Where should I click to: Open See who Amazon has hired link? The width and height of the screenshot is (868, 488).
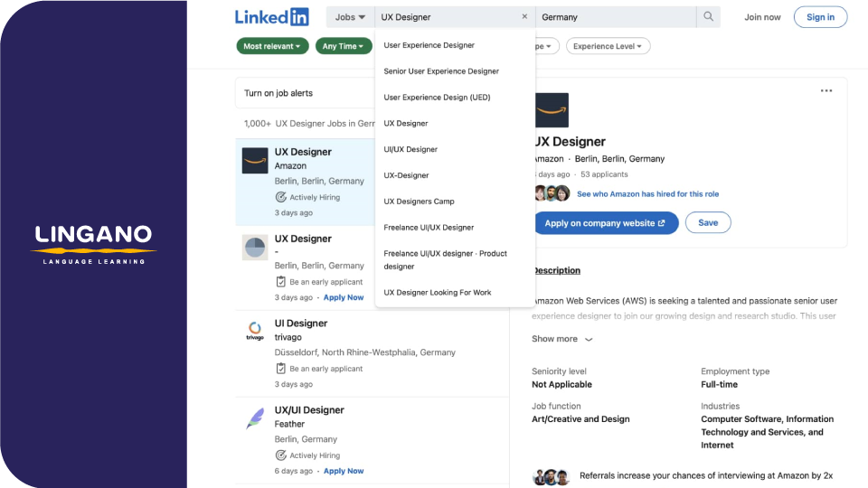tap(647, 193)
